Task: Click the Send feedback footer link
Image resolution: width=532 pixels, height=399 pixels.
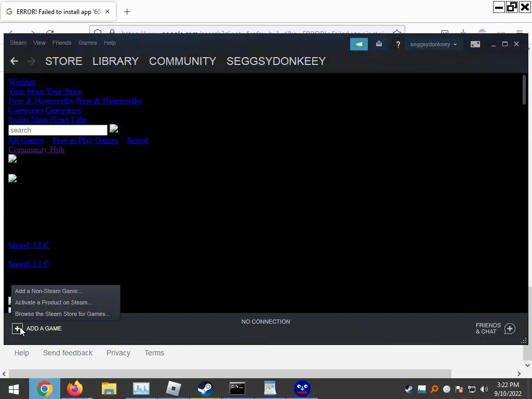Action: pos(68,353)
